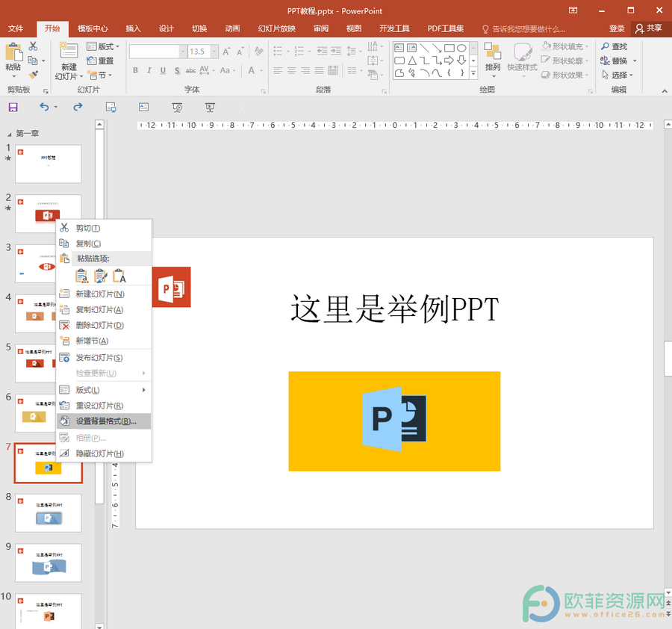Click the Format Painter brush icon

[x=33, y=75]
